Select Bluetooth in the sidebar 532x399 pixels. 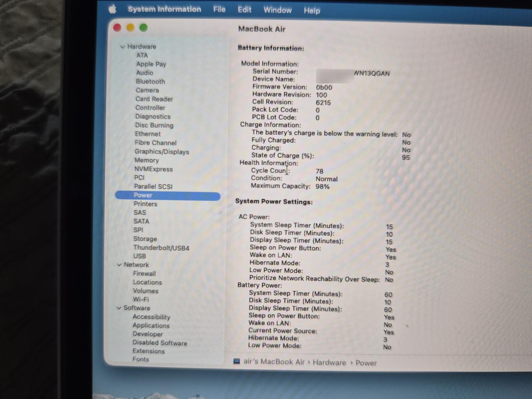[150, 82]
